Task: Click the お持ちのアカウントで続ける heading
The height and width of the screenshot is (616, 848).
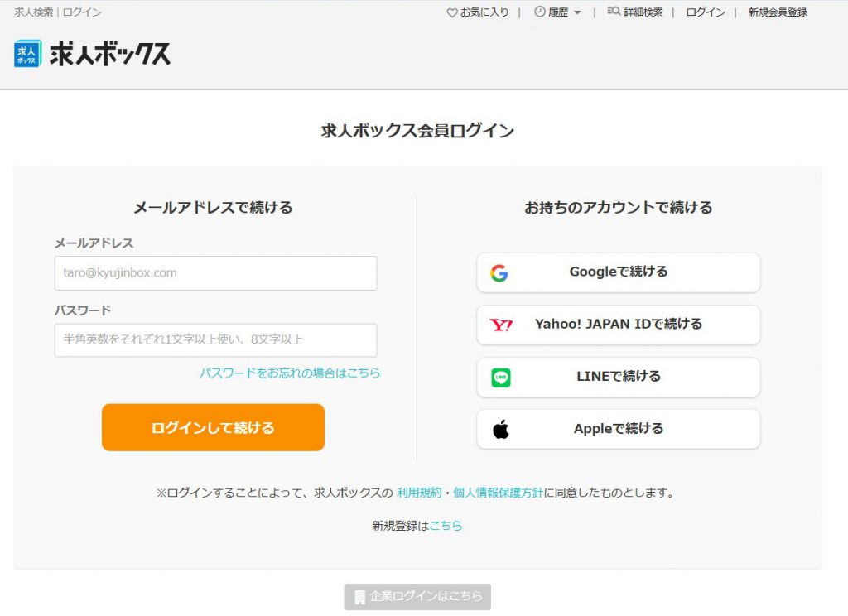Action: (618, 208)
